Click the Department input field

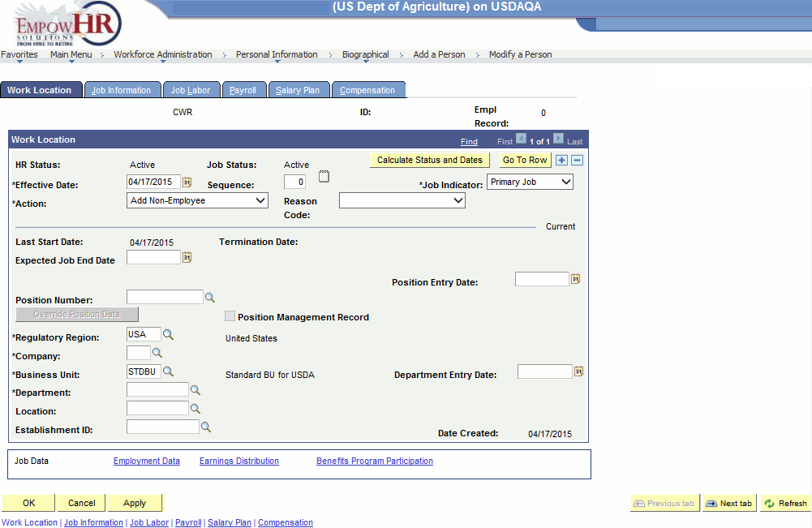158,390
